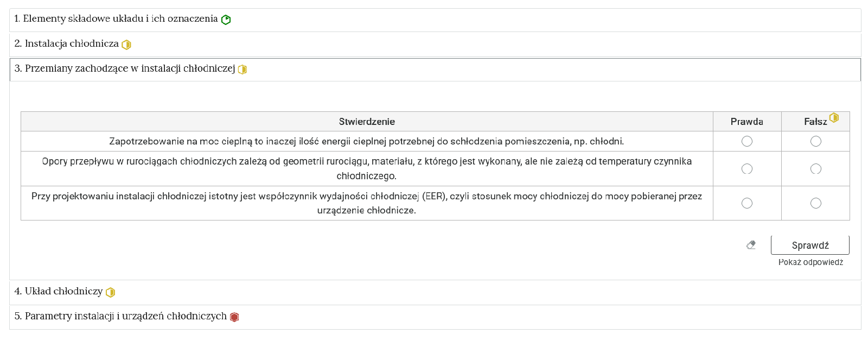
Task: Expand section 2 Instalacja chłodnicza
Action: click(72, 44)
